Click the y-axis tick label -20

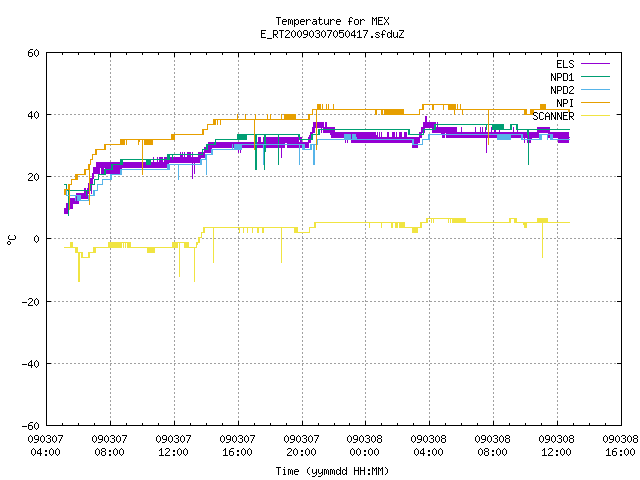pos(31,302)
